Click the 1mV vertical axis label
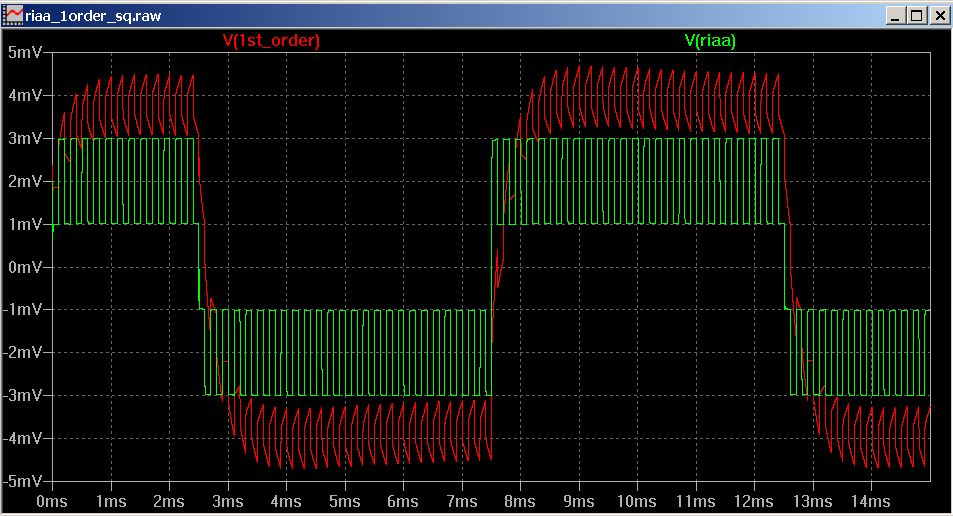Image resolution: width=953 pixels, height=516 pixels. 25,224
